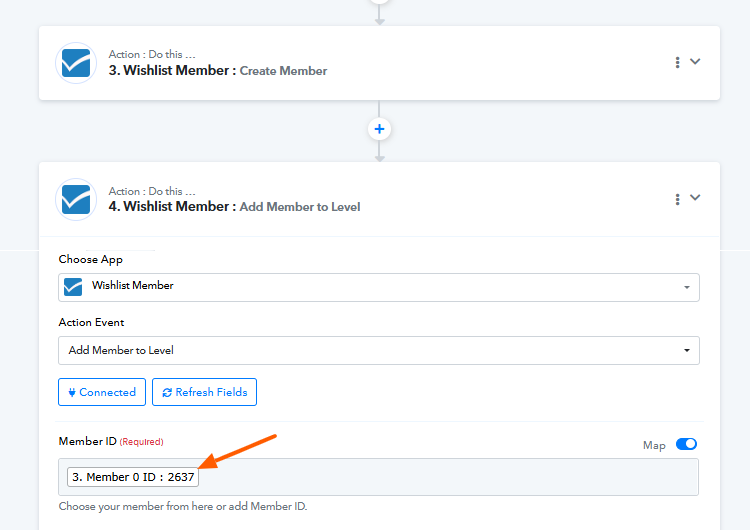Image resolution: width=750 pixels, height=530 pixels.
Task: Click the 'Member ID (Required)' label
Action: 111,441
